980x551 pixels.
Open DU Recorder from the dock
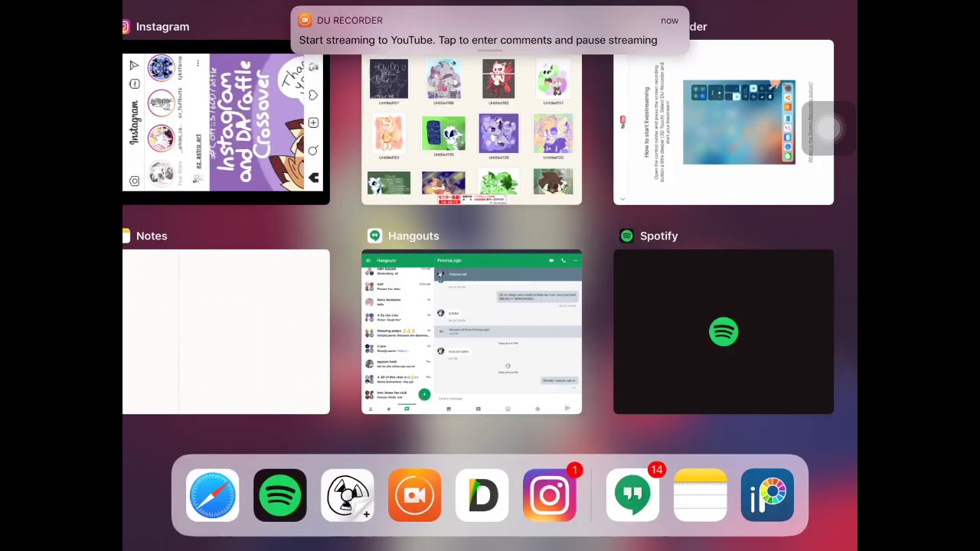[x=414, y=496]
